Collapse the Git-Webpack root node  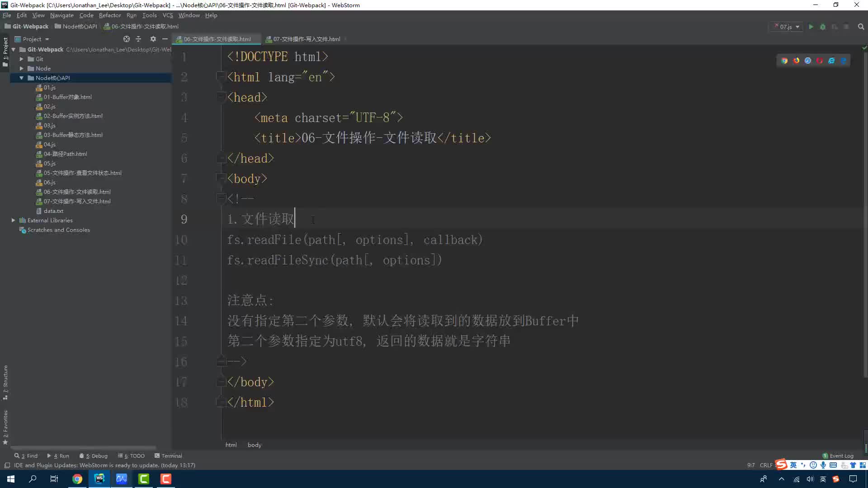[x=14, y=50]
